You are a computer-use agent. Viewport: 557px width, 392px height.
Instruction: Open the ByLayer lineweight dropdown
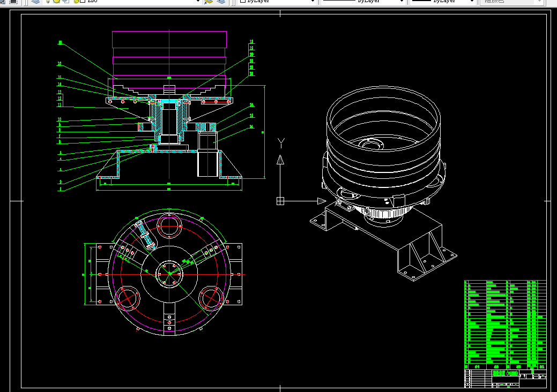pyautogui.click(x=443, y=2)
